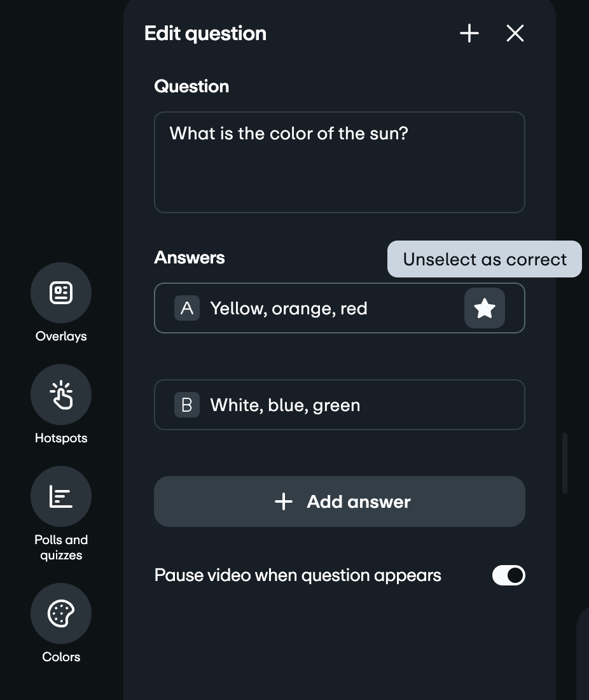Unselect answer A as the correct answer
The image size is (589, 700).
485,308
